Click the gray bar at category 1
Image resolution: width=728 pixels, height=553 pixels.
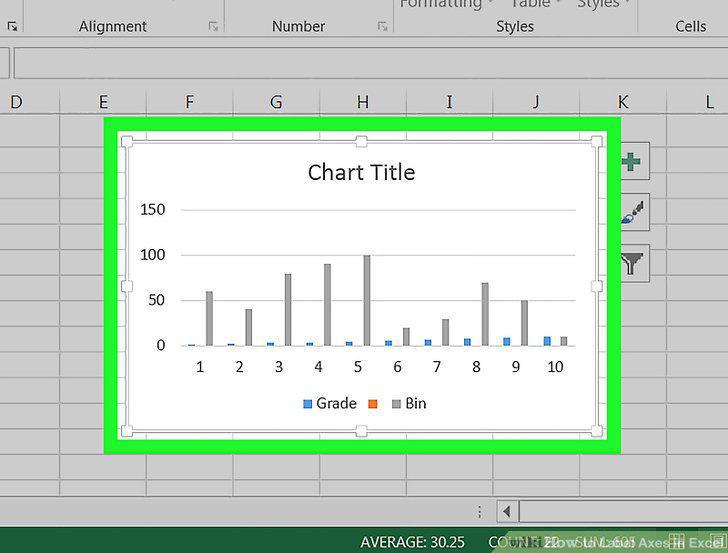(209, 319)
